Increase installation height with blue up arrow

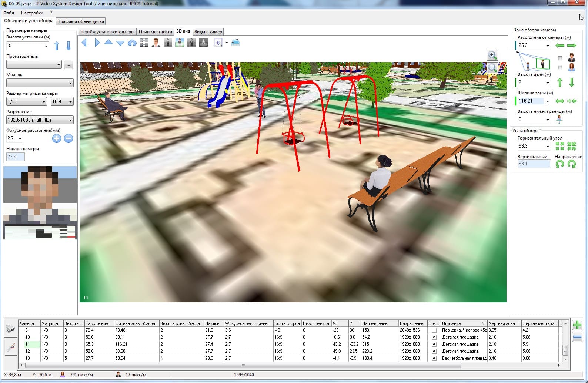[x=57, y=46]
